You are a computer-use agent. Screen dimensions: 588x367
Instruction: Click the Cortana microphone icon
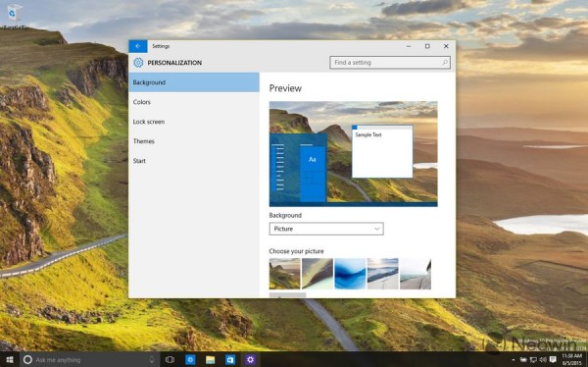coord(152,360)
